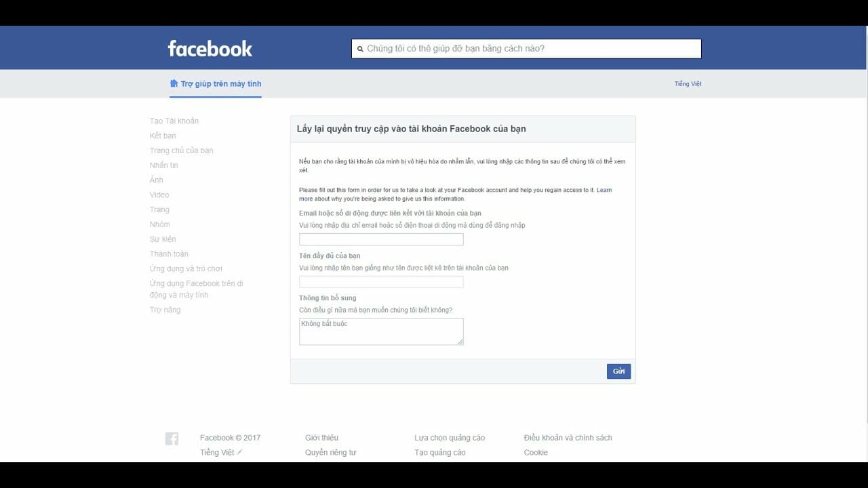Open Lựa chọn quảng cáo footer link
Viewport: 868px width, 488px height.
click(450, 438)
